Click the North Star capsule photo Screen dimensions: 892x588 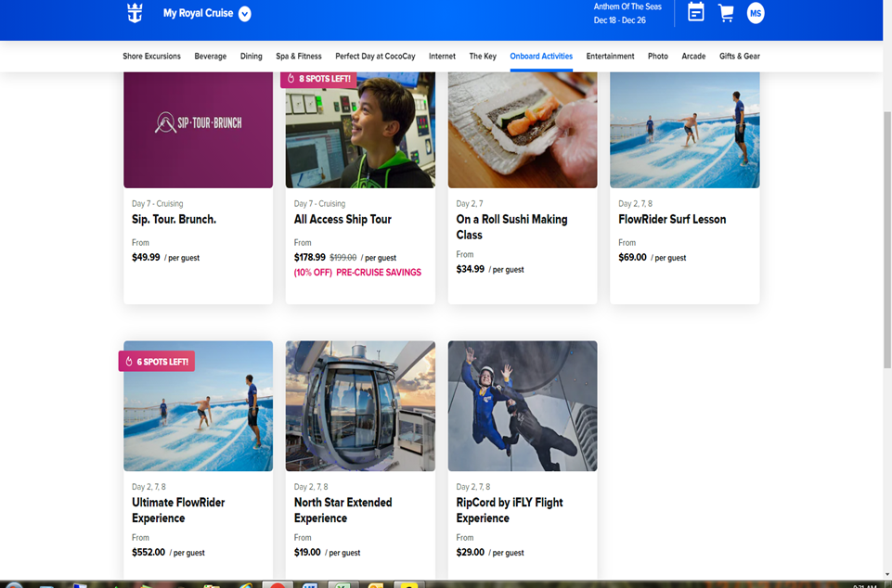360,406
